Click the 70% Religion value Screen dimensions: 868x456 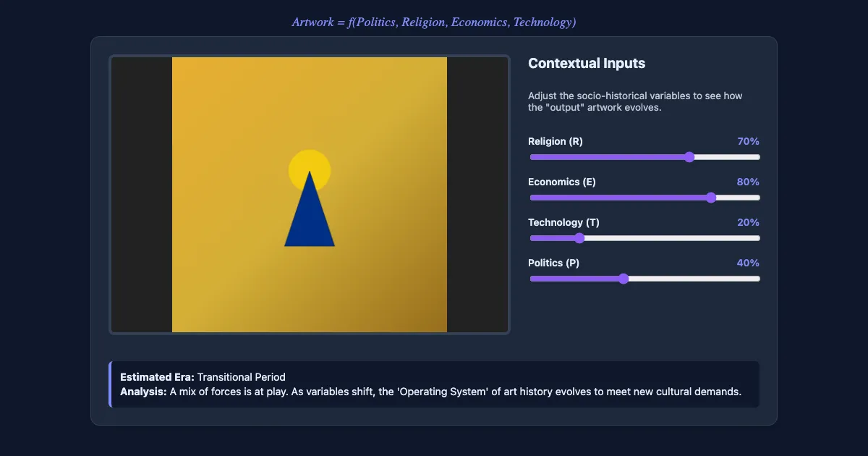(748, 141)
